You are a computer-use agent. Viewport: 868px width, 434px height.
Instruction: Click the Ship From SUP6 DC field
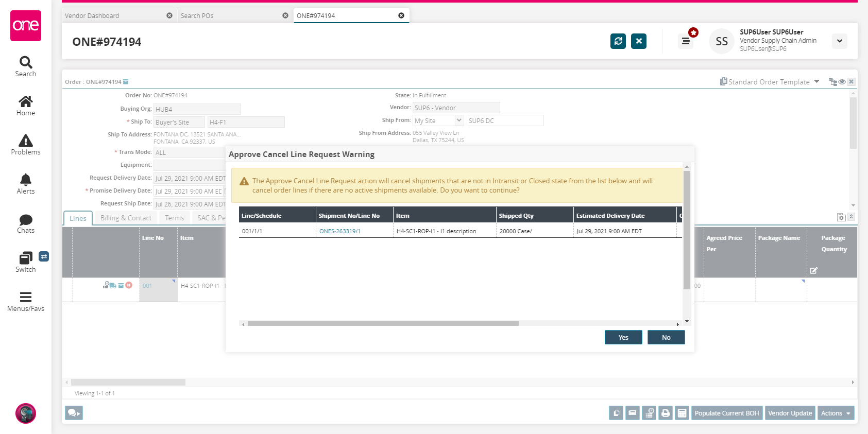click(x=505, y=120)
